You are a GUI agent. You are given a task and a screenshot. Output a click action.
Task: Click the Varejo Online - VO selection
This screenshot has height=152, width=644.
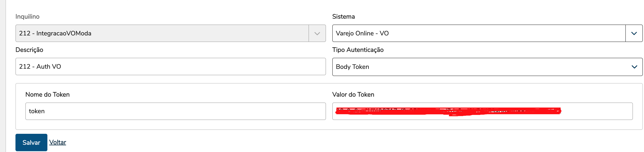[362, 33]
